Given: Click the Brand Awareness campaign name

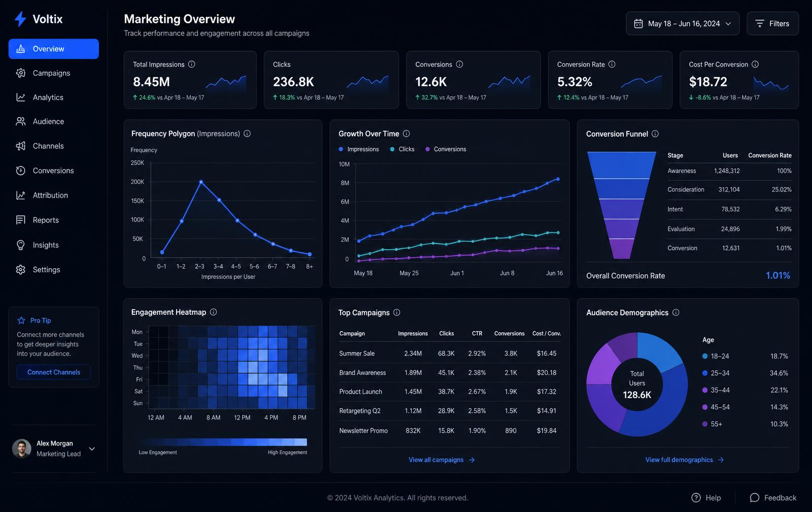Looking at the screenshot, I should (x=362, y=372).
